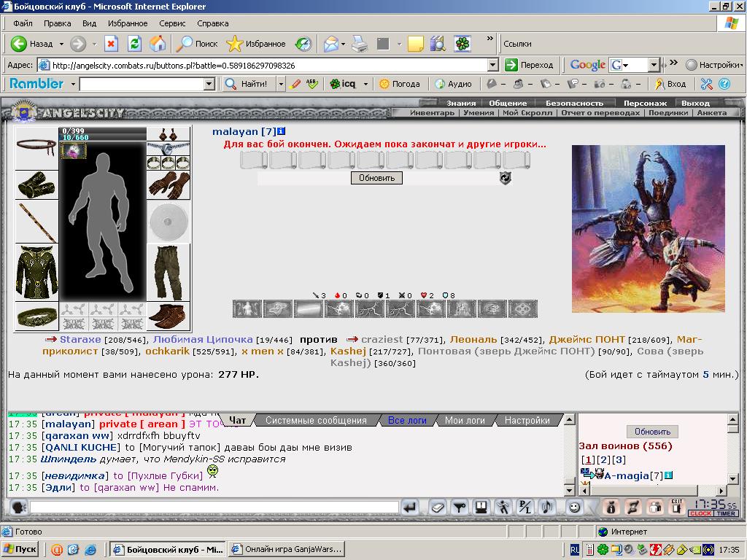Click the round shield equipment slot
This screenshot has height=560, width=747.
[x=169, y=222]
